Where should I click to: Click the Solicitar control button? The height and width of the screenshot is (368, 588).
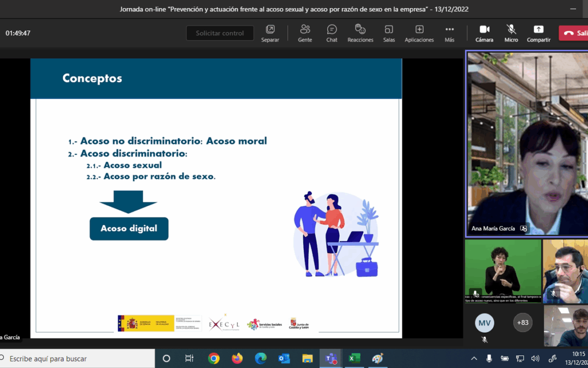(220, 33)
